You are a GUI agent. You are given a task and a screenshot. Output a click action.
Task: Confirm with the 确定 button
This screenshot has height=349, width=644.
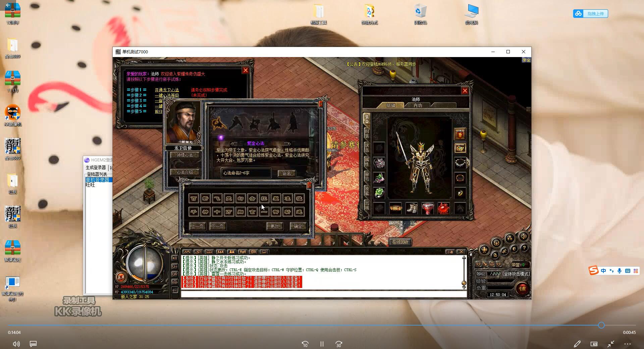[298, 226]
